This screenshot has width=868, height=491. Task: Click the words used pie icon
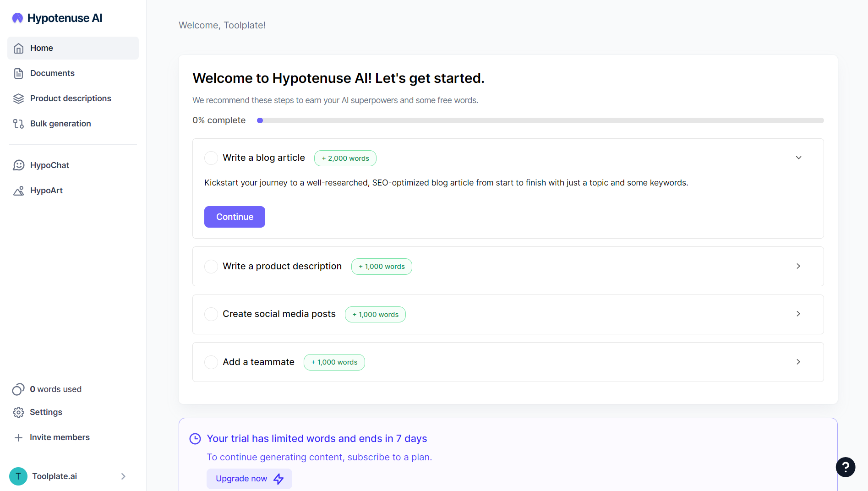[x=18, y=389]
